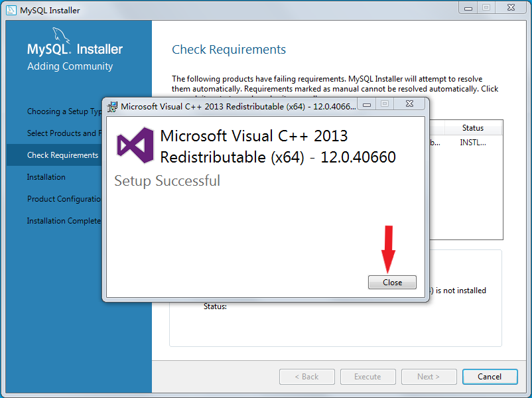
Task: Click the disabled Next > button
Action: (x=429, y=377)
